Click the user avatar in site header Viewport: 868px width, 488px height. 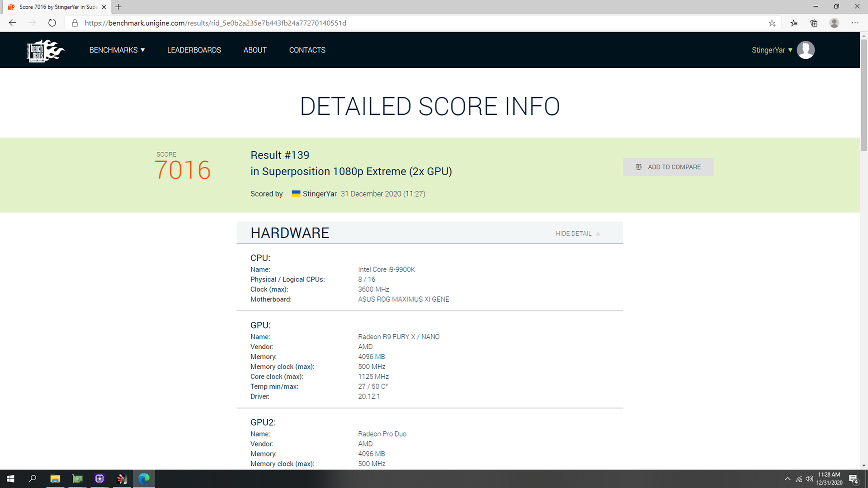pos(806,50)
